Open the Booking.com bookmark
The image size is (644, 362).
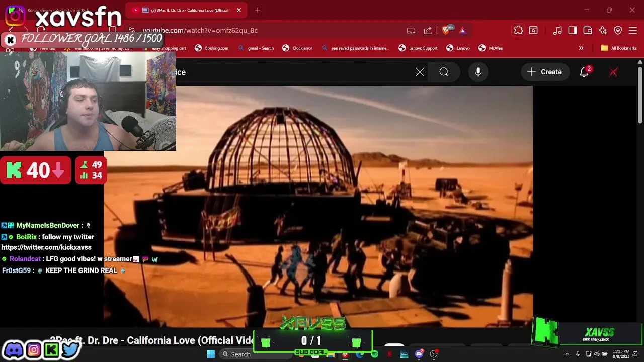[211, 48]
